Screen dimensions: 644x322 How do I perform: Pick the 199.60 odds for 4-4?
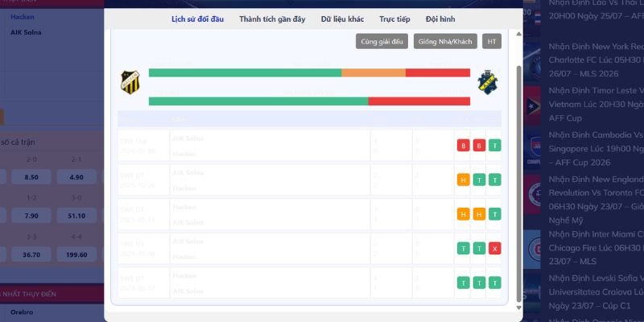[x=76, y=254]
